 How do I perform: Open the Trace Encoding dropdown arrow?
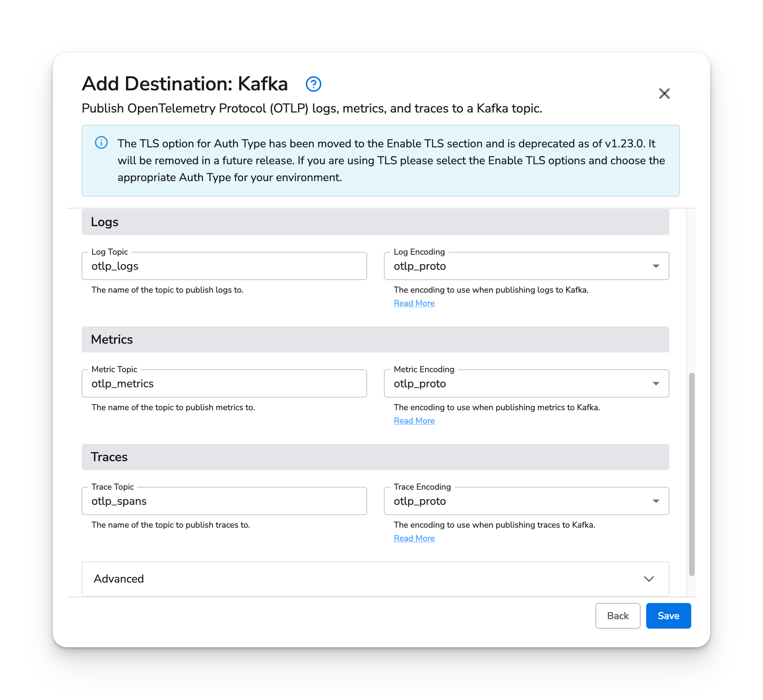[656, 501]
